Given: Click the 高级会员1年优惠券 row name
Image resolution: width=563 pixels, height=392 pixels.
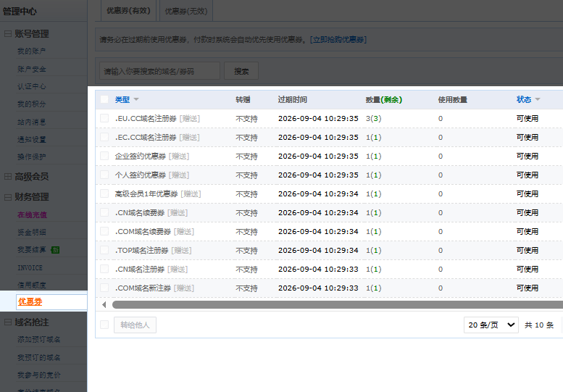Looking at the screenshot, I should pyautogui.click(x=146, y=194).
